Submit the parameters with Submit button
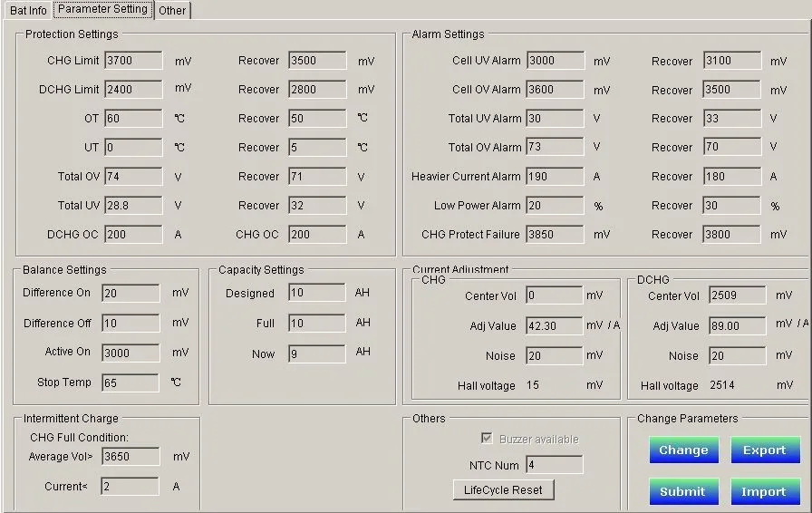 pyautogui.click(x=683, y=491)
